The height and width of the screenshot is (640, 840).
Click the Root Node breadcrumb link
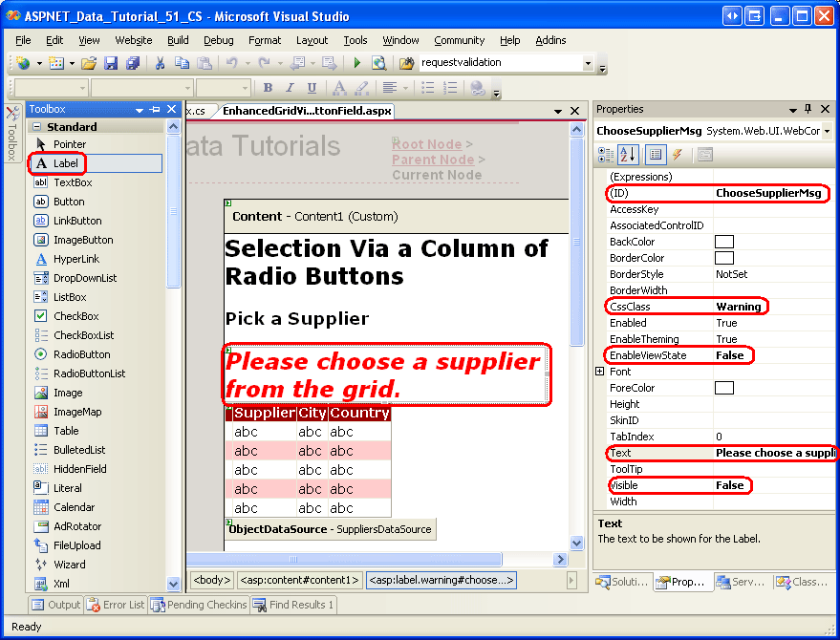pyautogui.click(x=426, y=144)
